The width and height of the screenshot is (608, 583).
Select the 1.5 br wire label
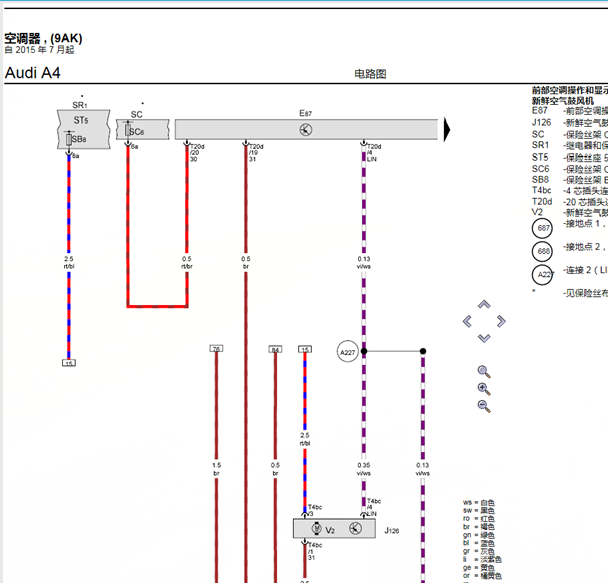tap(216, 469)
